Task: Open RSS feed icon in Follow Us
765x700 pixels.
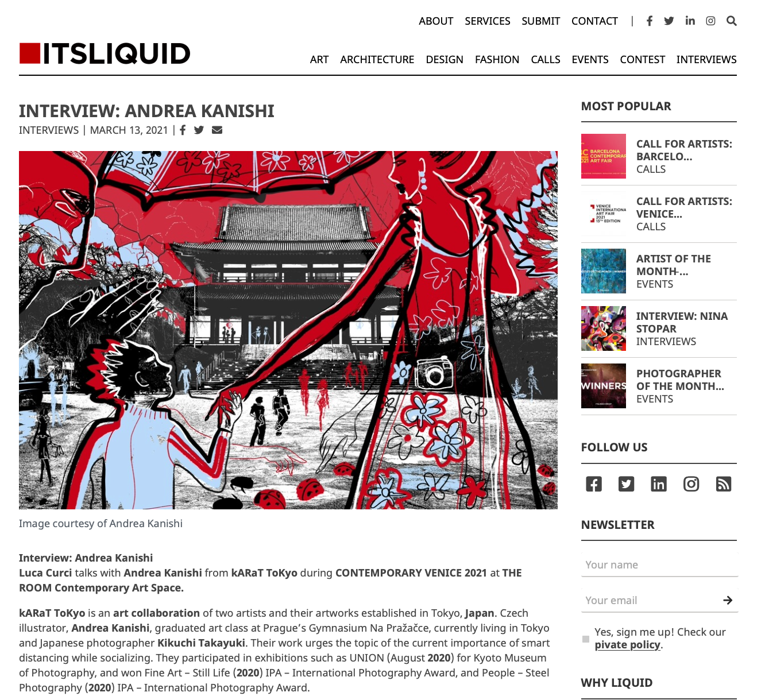Action: (x=724, y=484)
